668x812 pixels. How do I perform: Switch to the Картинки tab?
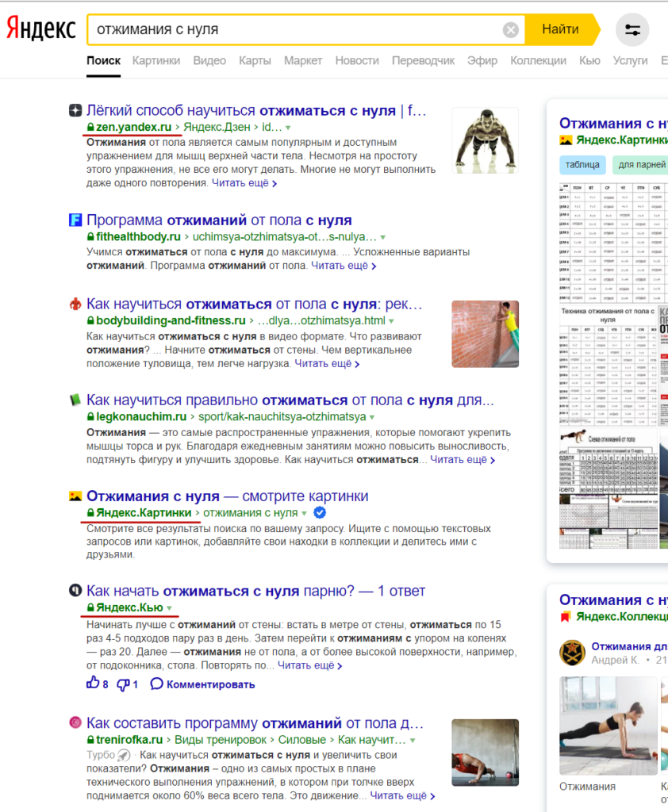(156, 60)
